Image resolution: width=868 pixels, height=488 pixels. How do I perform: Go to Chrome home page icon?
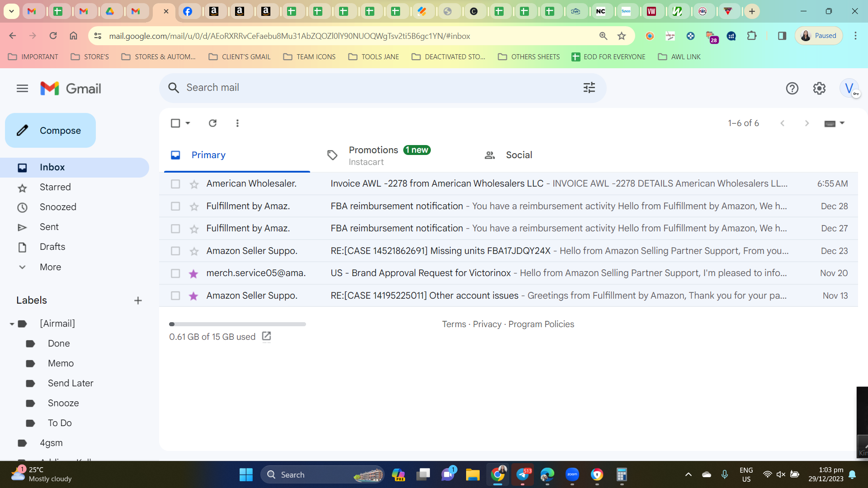(x=73, y=36)
